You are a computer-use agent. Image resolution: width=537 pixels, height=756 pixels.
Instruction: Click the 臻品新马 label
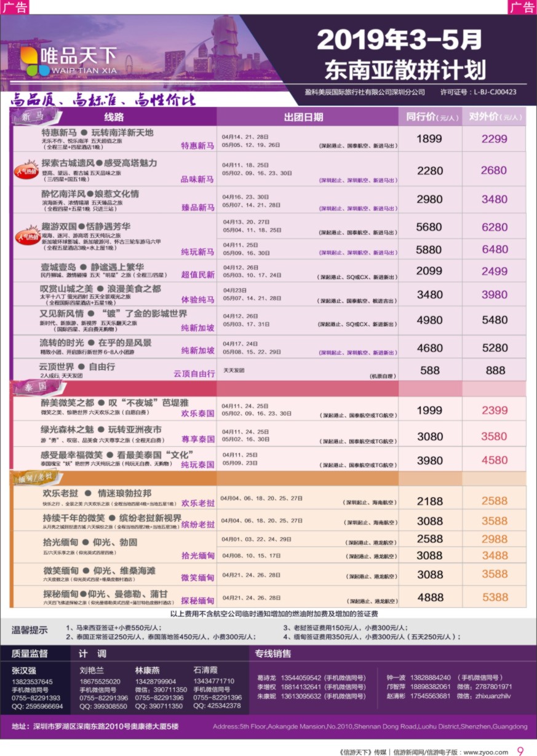[197, 208]
